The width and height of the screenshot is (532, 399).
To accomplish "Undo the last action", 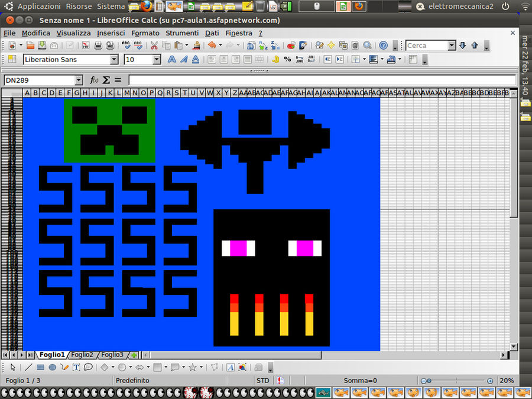I will tap(212, 45).
